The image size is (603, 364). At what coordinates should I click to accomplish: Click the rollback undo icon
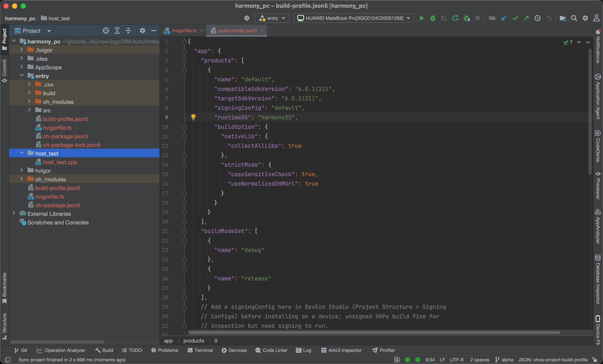(549, 18)
